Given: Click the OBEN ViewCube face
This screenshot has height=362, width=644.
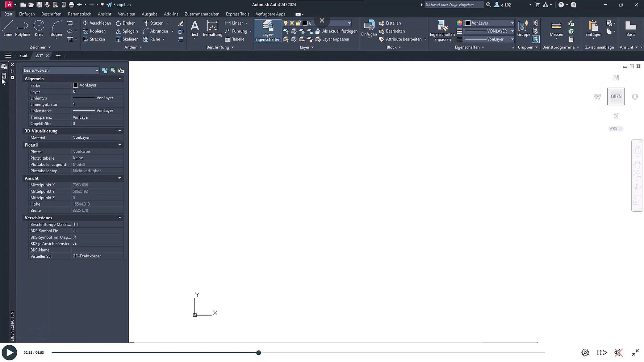Looking at the screenshot, I should [616, 97].
